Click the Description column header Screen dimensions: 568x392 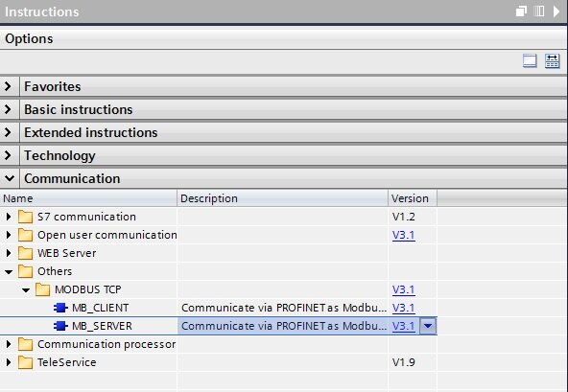coord(282,198)
